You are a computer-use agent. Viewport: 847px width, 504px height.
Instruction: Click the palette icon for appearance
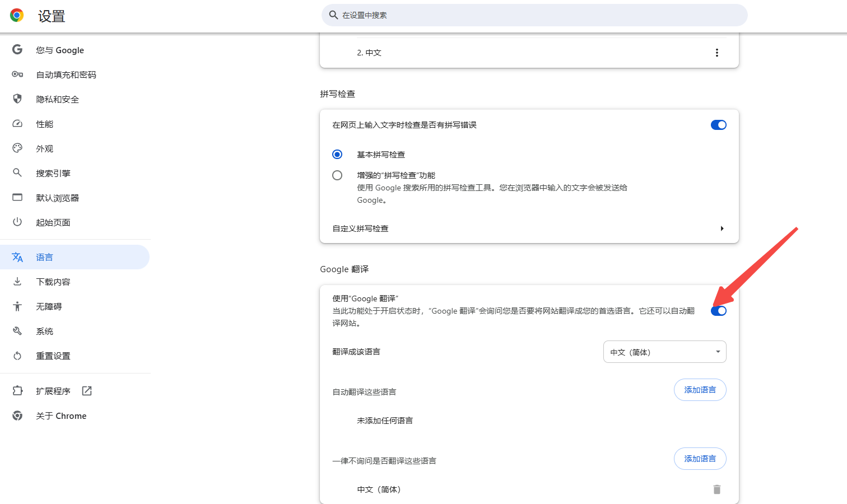tap(17, 148)
